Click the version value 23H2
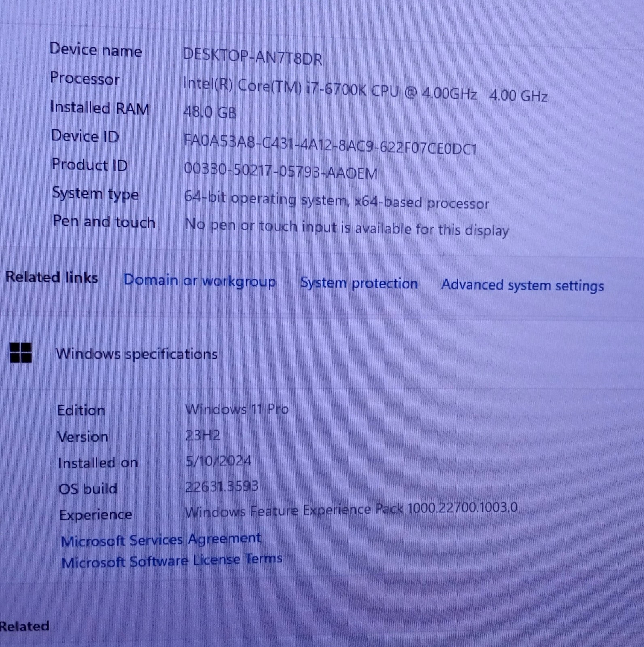This screenshot has height=647, width=644. (x=203, y=436)
